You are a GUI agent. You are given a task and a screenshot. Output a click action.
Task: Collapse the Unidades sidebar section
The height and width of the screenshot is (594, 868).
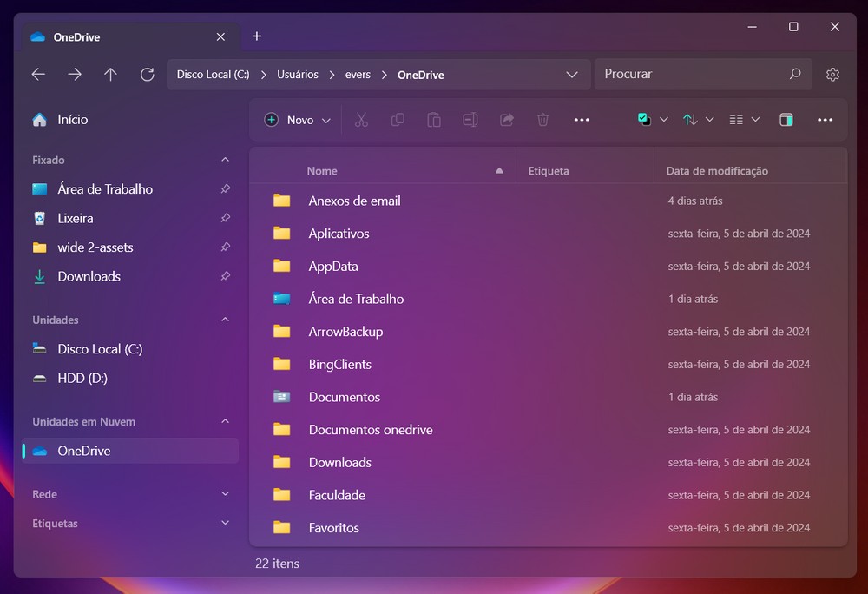(225, 320)
